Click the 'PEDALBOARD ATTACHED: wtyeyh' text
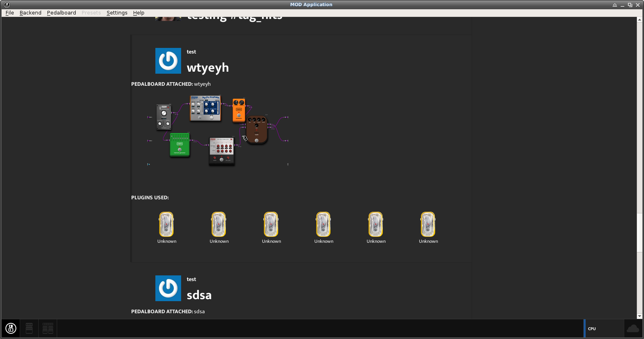The height and width of the screenshot is (339, 644). pyautogui.click(x=171, y=84)
